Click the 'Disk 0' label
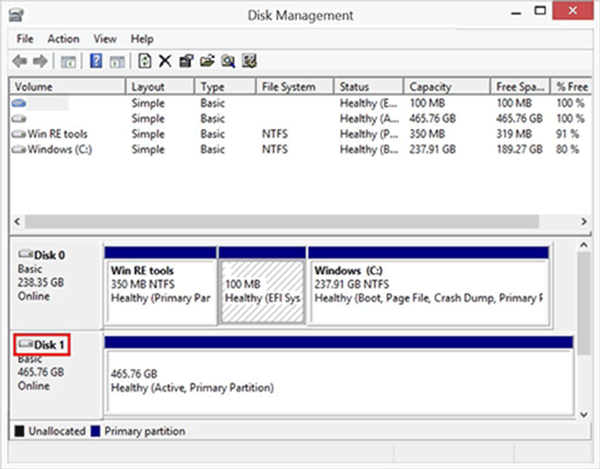This screenshot has height=469, width=600. 49,255
